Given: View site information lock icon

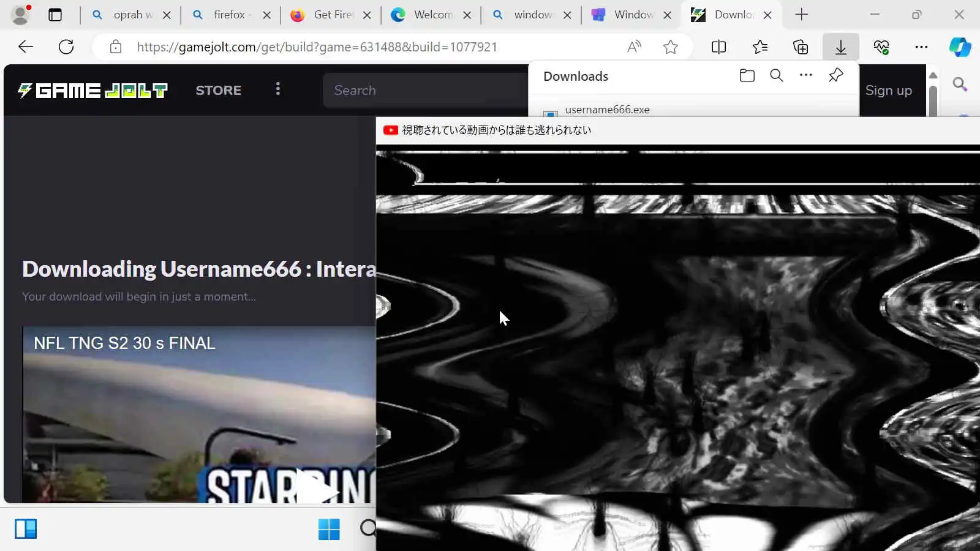Looking at the screenshot, I should (116, 47).
